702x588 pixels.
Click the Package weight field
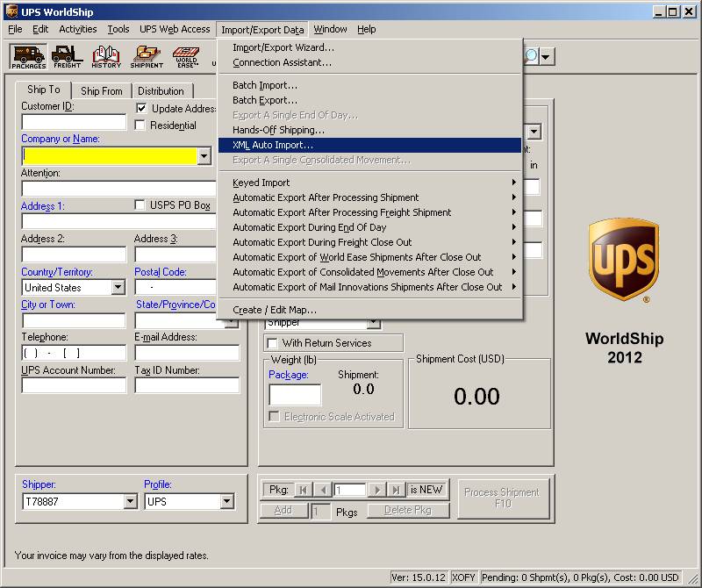click(x=295, y=395)
